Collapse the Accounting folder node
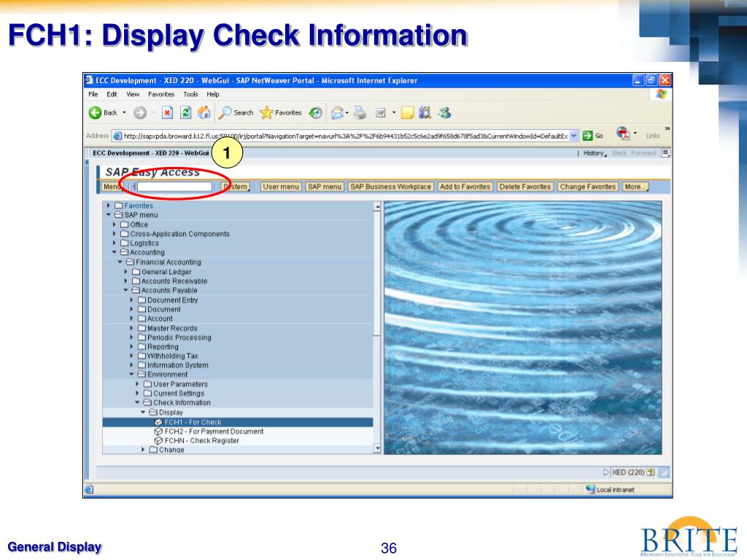This screenshot has width=747, height=560. (115, 252)
